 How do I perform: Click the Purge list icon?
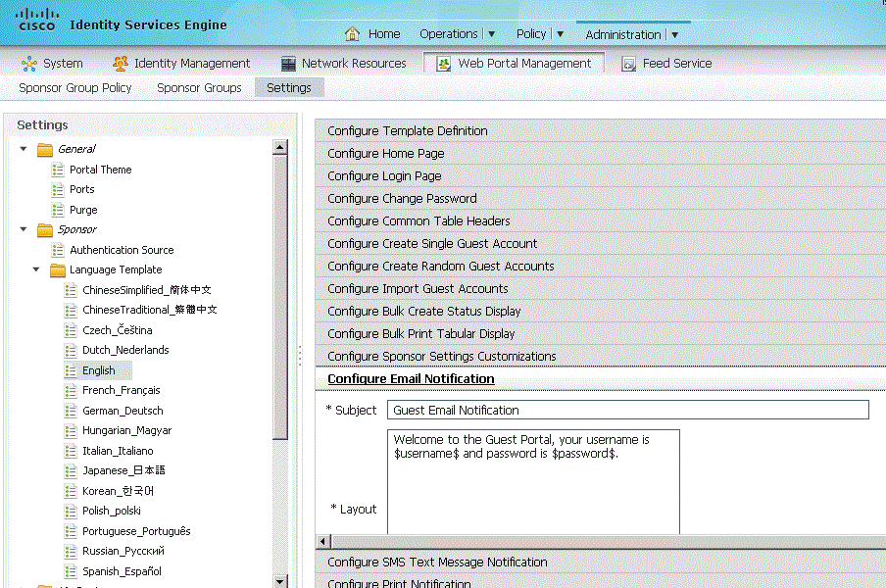pos(58,210)
